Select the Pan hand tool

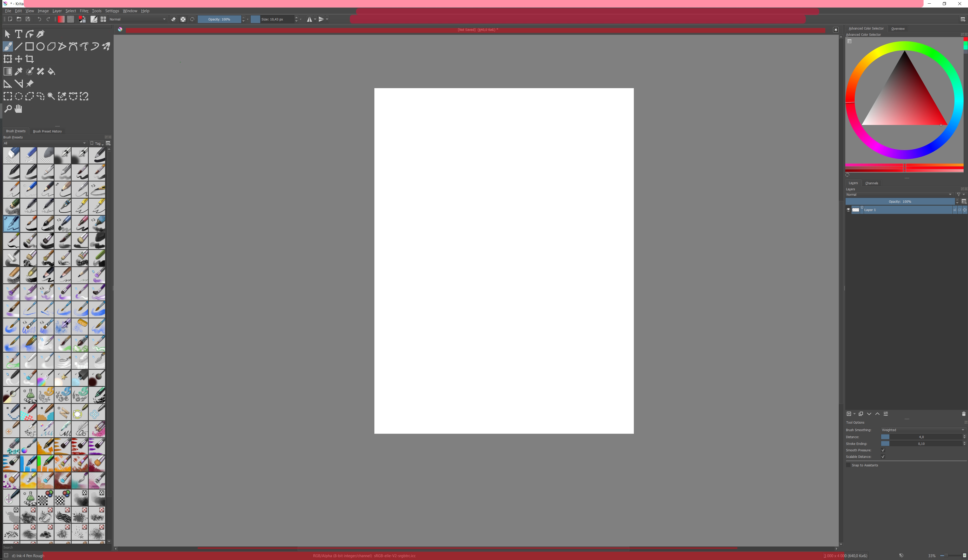point(18,109)
